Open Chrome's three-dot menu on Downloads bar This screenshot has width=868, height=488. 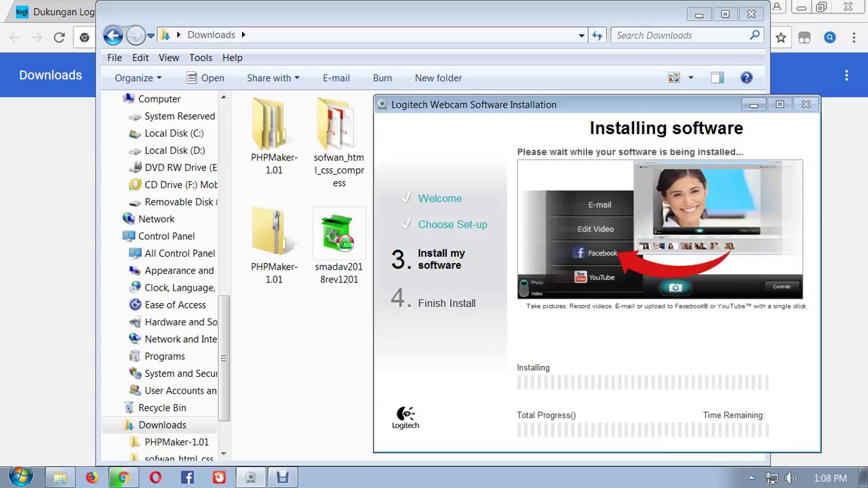(x=846, y=75)
